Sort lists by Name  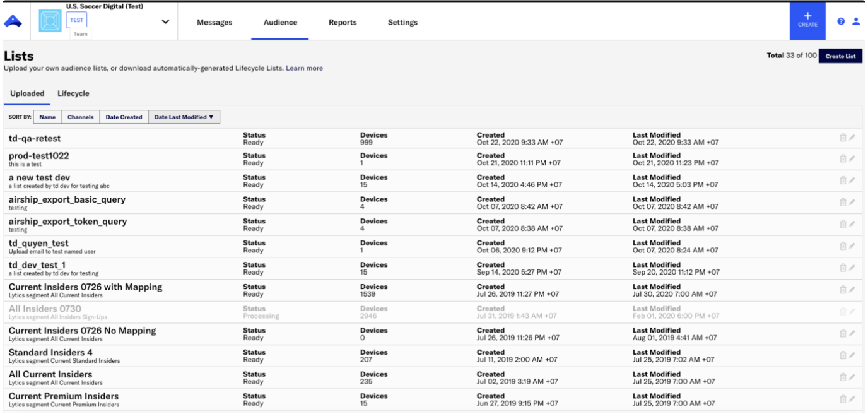pos(47,117)
